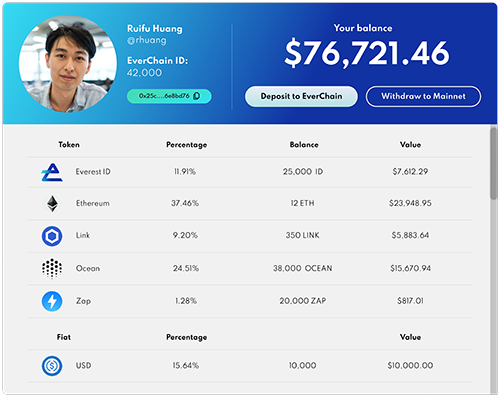Click the Ethereum diamond icon

[52, 203]
